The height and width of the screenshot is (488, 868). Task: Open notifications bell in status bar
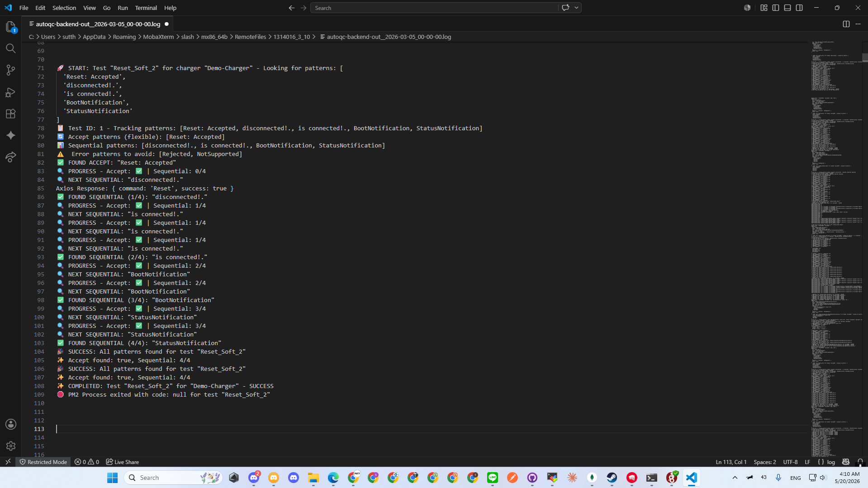[860, 462]
